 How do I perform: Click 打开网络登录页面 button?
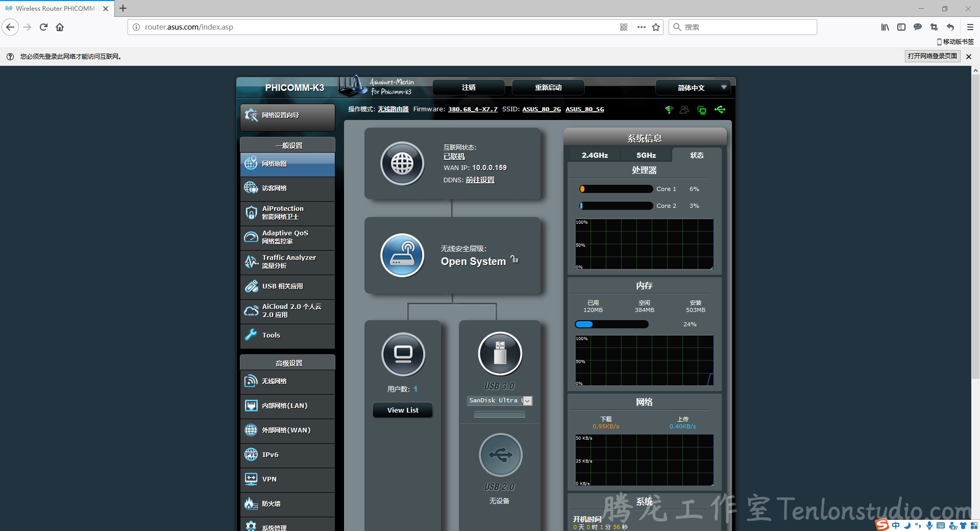click(933, 56)
